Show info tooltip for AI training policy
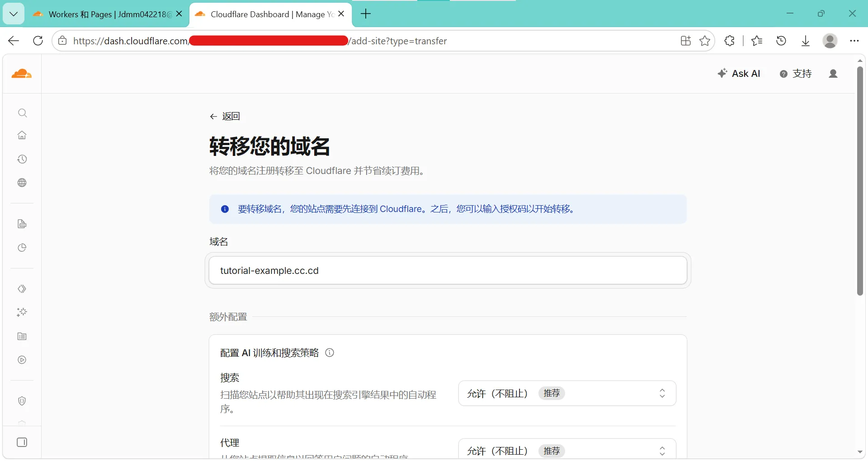The width and height of the screenshot is (868, 461). (330, 353)
